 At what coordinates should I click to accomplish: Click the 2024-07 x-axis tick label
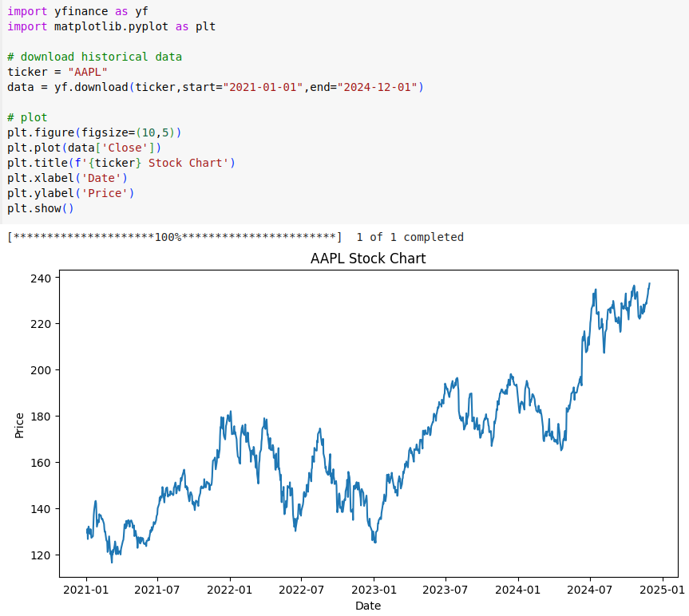[590, 590]
